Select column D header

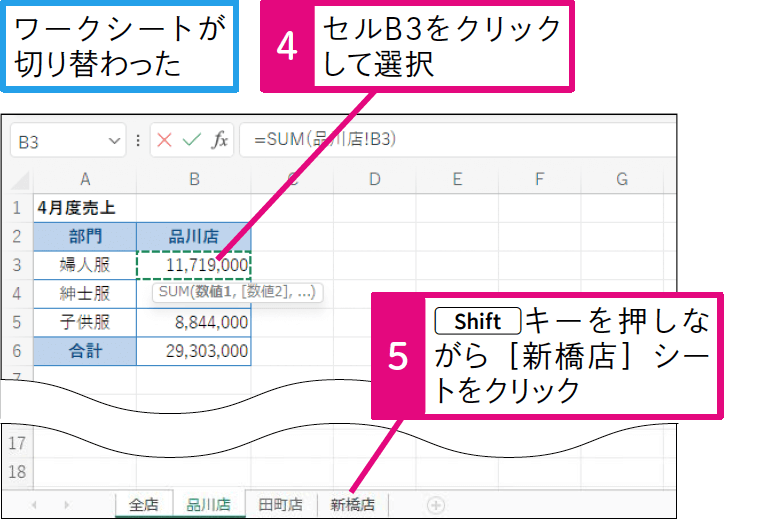(x=375, y=179)
